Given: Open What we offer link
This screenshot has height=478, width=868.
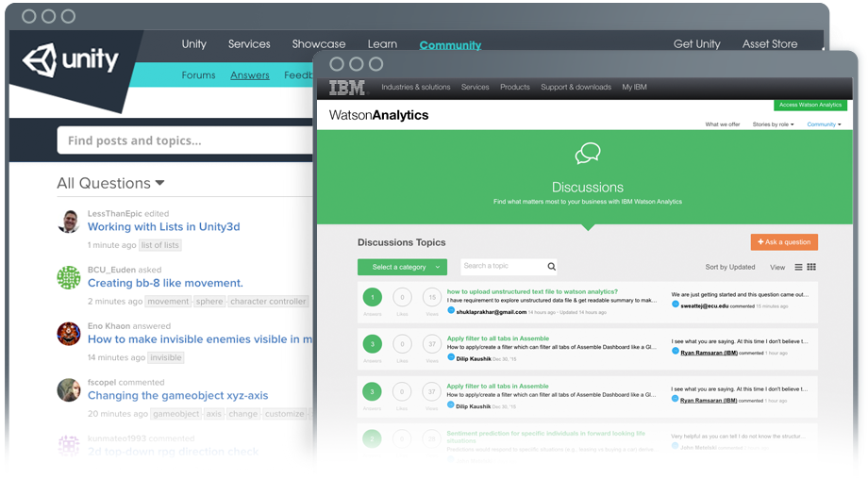Looking at the screenshot, I should [723, 124].
